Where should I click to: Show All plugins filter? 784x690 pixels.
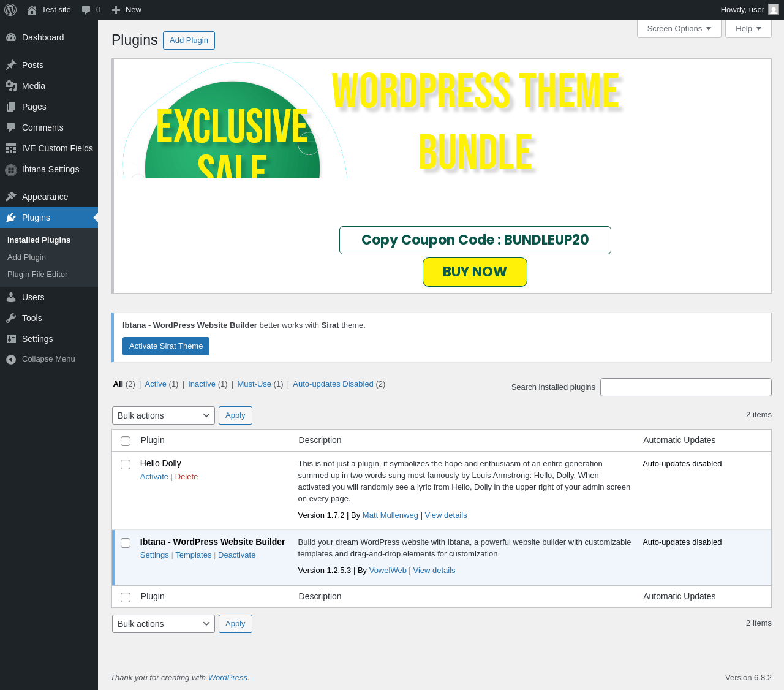point(118,384)
